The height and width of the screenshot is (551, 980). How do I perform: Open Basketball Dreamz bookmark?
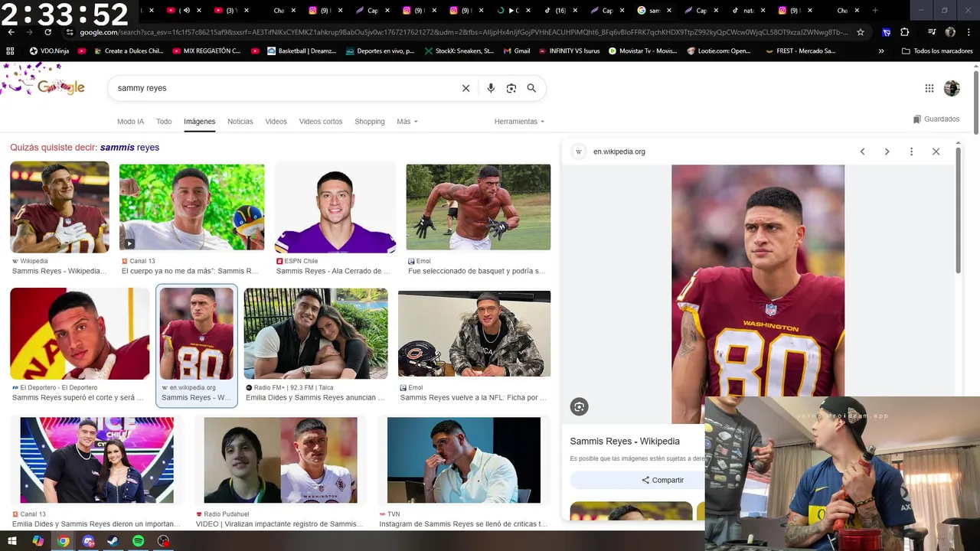coord(302,51)
